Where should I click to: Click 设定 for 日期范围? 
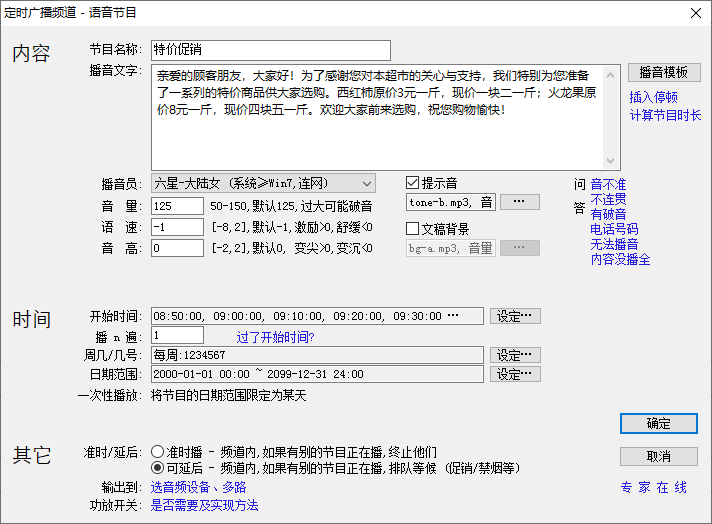coord(518,374)
